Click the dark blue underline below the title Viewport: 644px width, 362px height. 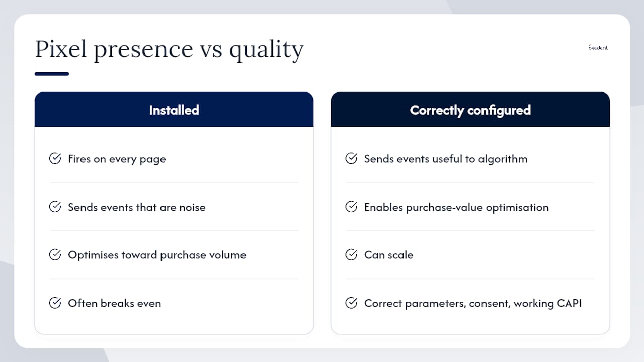tap(52, 74)
